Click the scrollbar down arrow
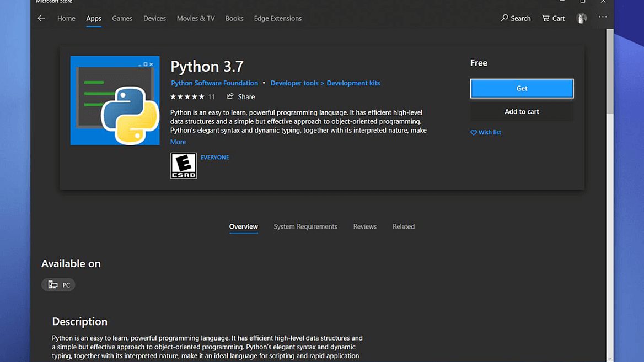Image resolution: width=644 pixels, height=362 pixels. click(x=610, y=358)
